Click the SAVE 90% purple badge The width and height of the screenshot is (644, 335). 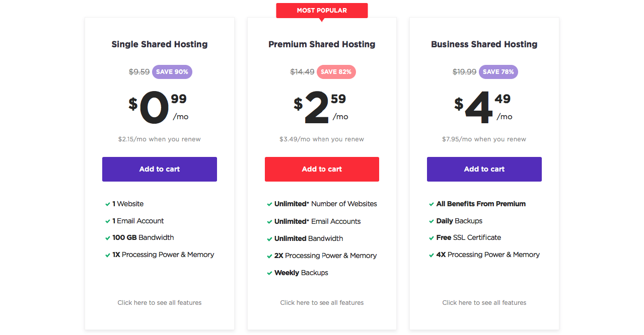pyautogui.click(x=172, y=72)
